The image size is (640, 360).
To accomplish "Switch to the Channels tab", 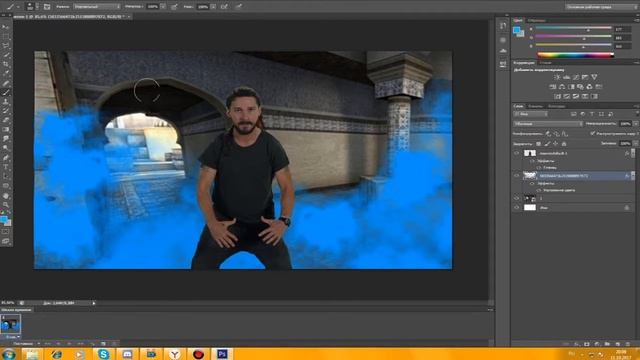I will click(536, 106).
